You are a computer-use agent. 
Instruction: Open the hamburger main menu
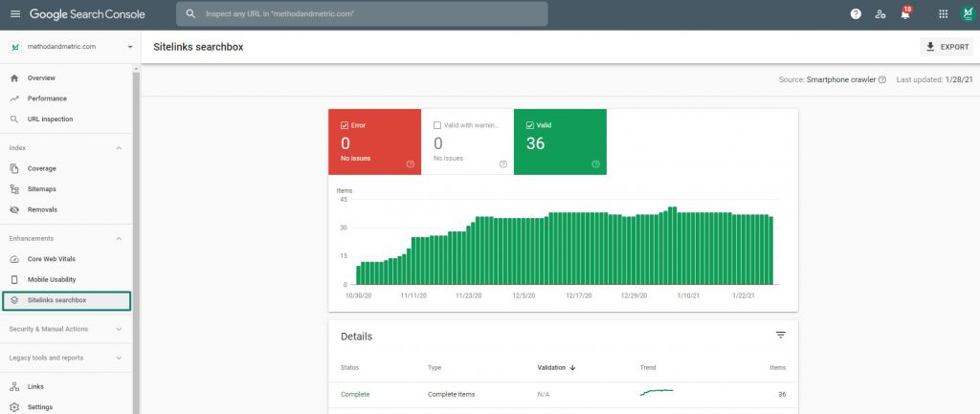tap(15, 13)
